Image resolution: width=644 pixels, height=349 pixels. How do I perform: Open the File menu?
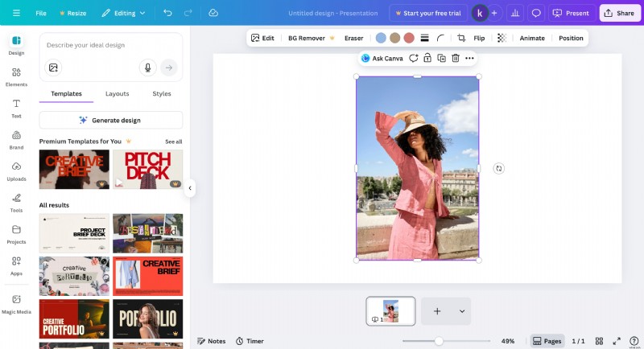41,13
